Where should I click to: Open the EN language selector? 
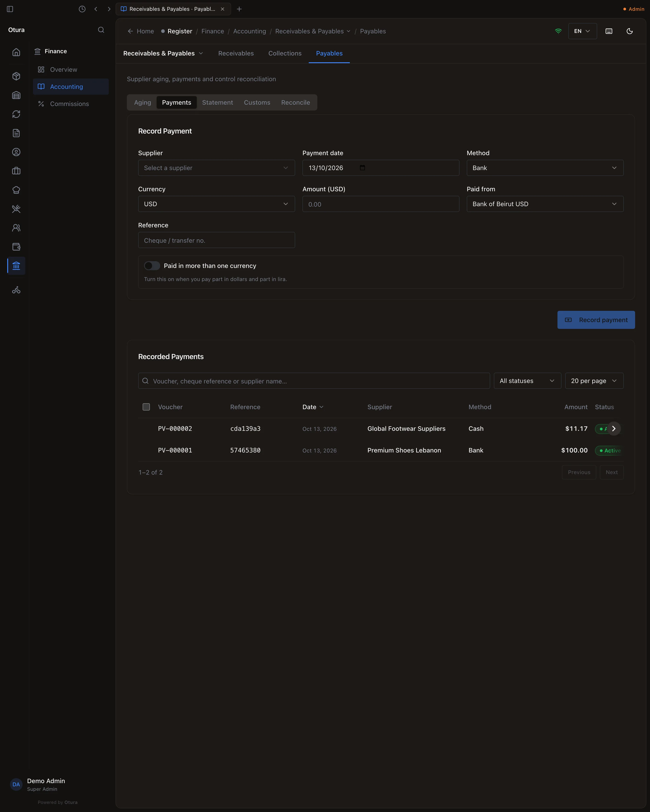point(583,31)
